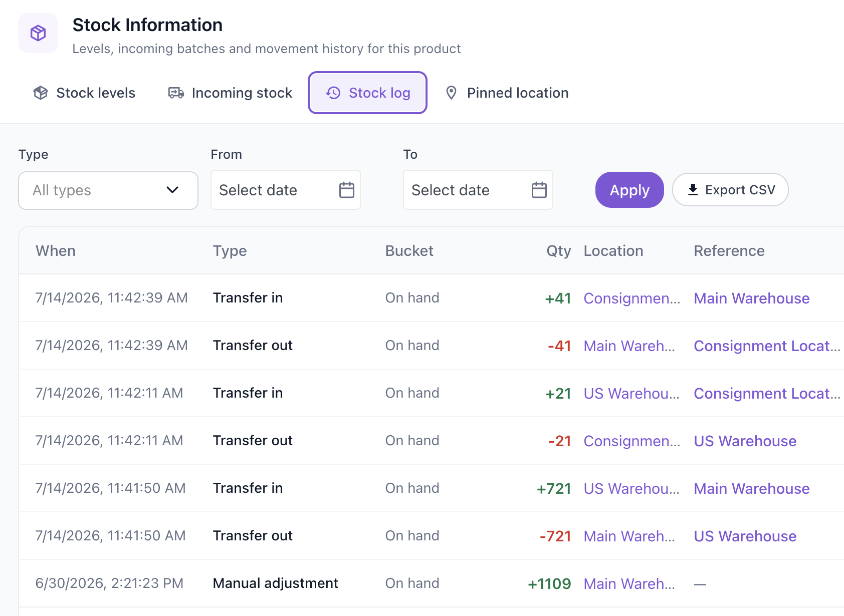Open Main Warehouse reference in the +41 row
Viewport: 844px width, 616px height.
click(752, 298)
